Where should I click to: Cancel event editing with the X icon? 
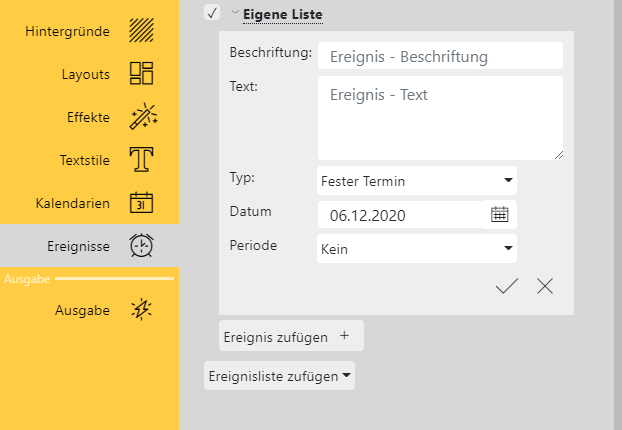pyautogui.click(x=545, y=287)
